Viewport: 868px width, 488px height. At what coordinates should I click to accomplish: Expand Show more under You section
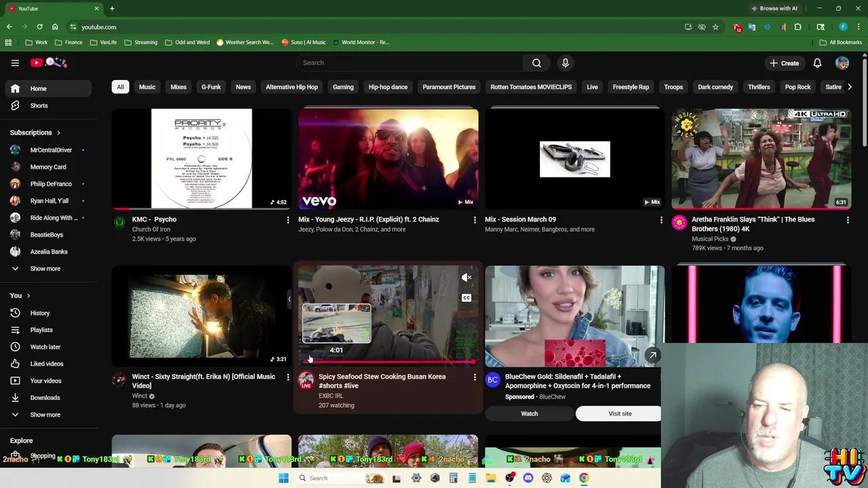(x=45, y=415)
